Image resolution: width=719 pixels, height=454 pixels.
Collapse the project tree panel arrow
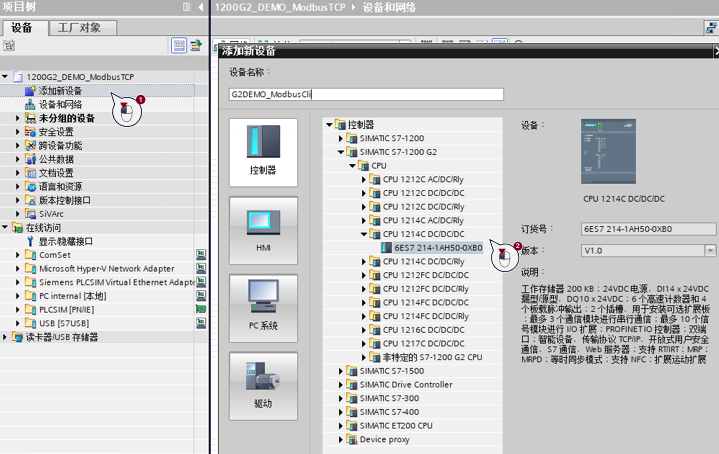click(200, 8)
